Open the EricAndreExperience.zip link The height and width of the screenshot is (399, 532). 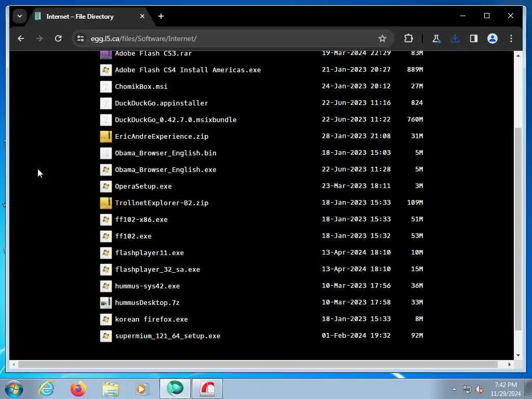tap(162, 137)
